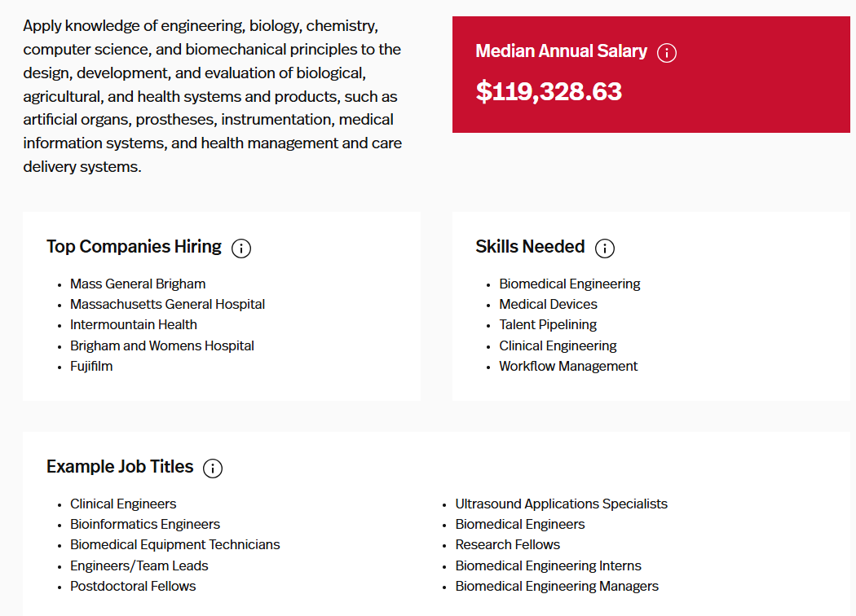The image size is (856, 616).
Task: Open info icon next to Top Companies Hiring
Action: pos(241,249)
